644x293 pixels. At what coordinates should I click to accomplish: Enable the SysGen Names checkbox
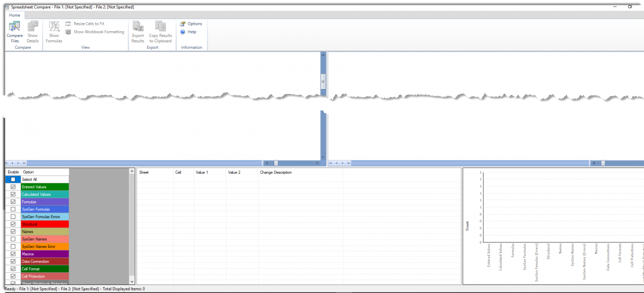13,239
